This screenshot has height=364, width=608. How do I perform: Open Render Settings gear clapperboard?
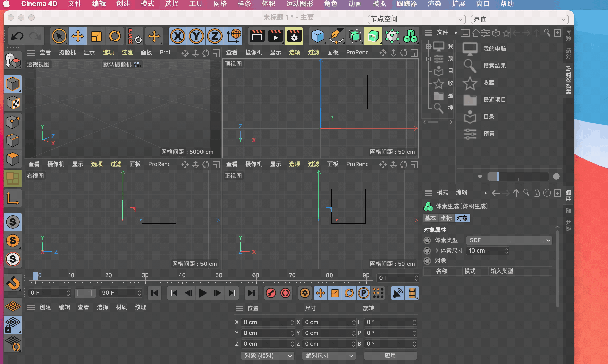pos(294,36)
